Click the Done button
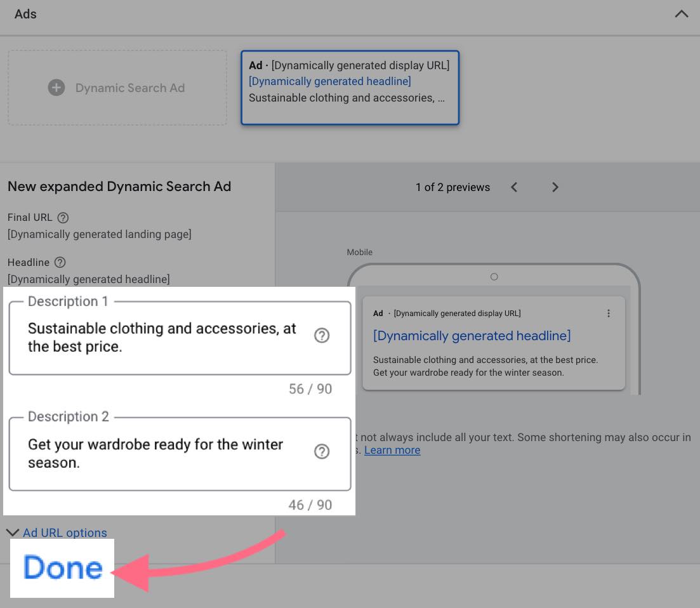Viewport: 700px width, 608px height. (62, 568)
